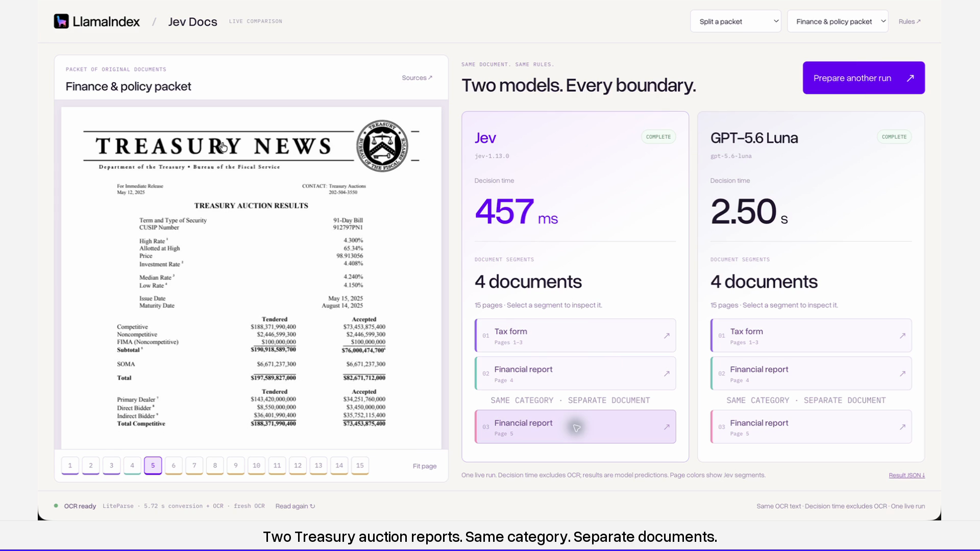The width and height of the screenshot is (980, 551).
Task: Open the Finance & policy packet dropdown
Action: tap(838, 21)
